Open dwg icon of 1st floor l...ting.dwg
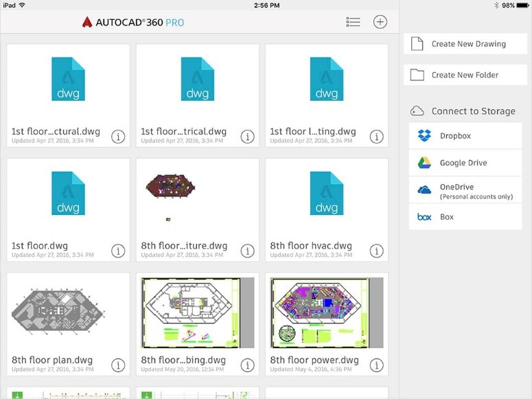This screenshot has height=399, width=532. pos(327,79)
